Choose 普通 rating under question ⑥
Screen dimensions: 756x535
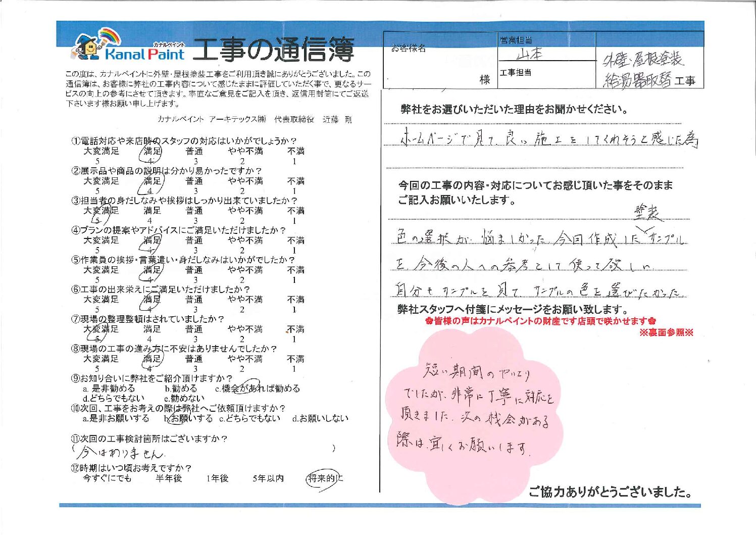[x=194, y=300]
